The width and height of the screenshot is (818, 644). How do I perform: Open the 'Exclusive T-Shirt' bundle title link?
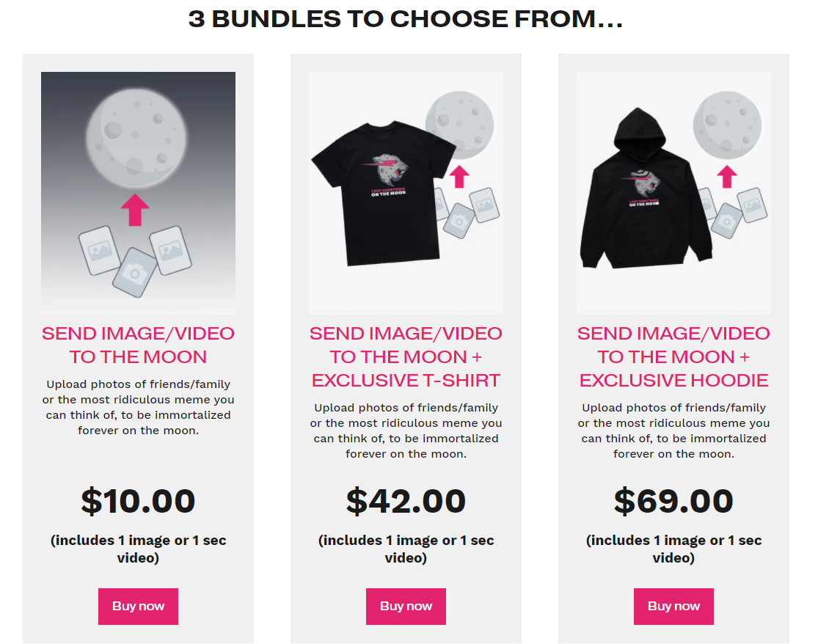click(406, 356)
